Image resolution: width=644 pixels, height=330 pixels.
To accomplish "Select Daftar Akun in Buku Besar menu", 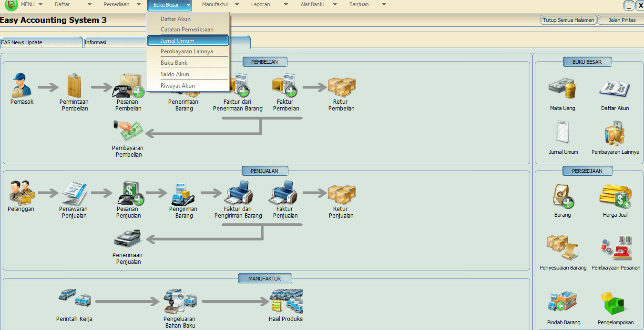I will coord(188,19).
